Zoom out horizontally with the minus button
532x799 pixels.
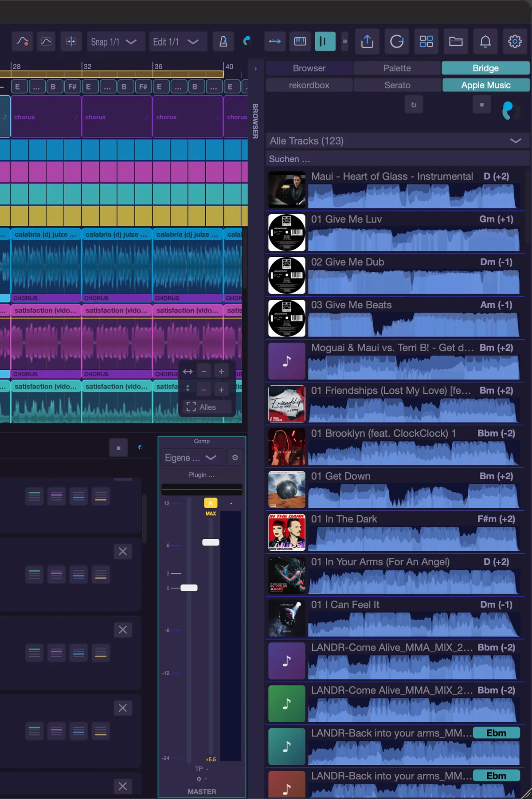(x=203, y=372)
